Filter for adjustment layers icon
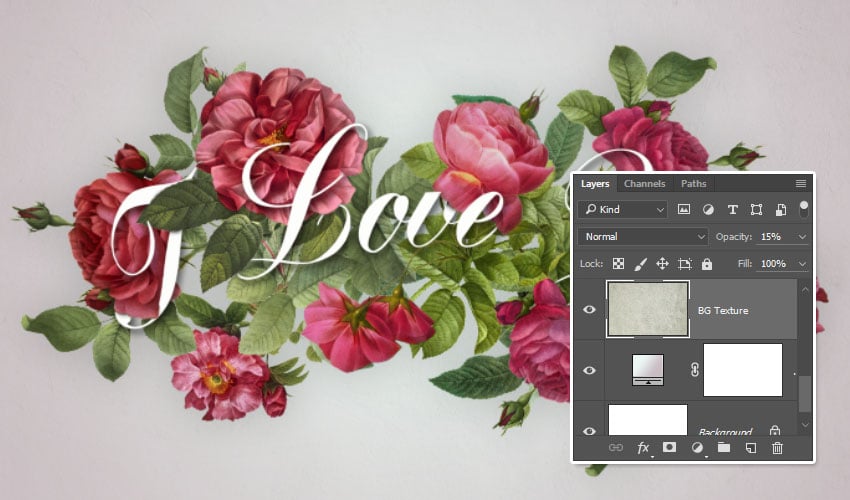 pyautogui.click(x=708, y=209)
